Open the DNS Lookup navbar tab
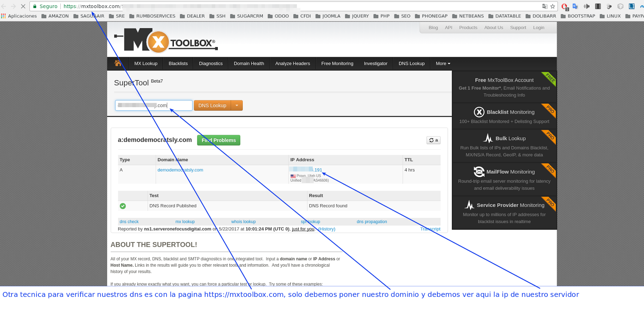The height and width of the screenshot is (325, 644). (412, 64)
